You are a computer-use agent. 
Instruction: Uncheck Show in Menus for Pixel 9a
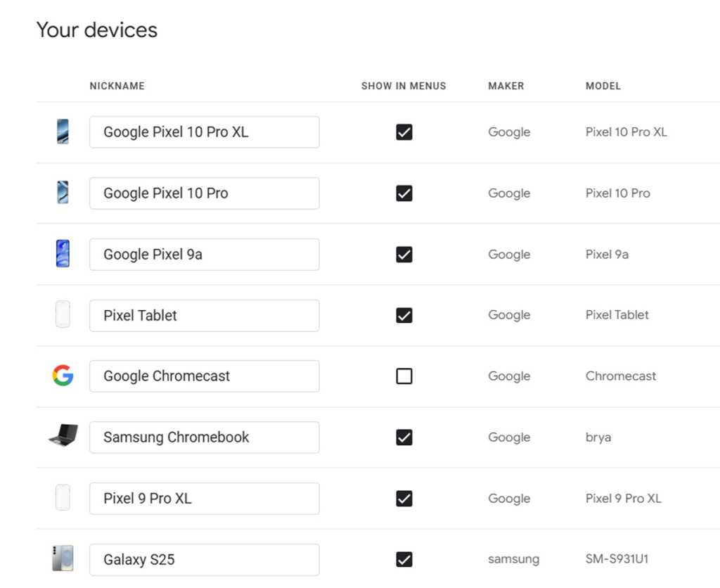(404, 255)
